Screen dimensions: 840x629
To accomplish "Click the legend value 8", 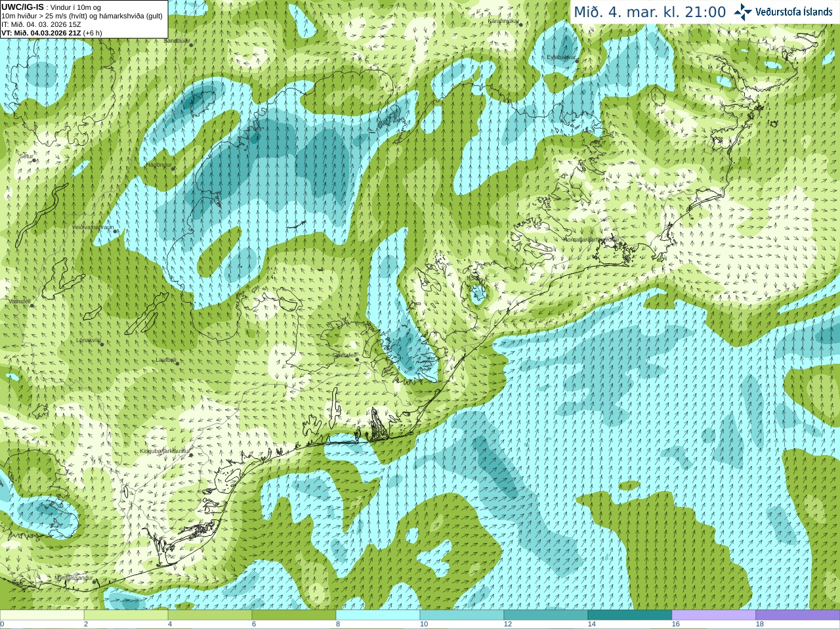I will coord(338,624).
